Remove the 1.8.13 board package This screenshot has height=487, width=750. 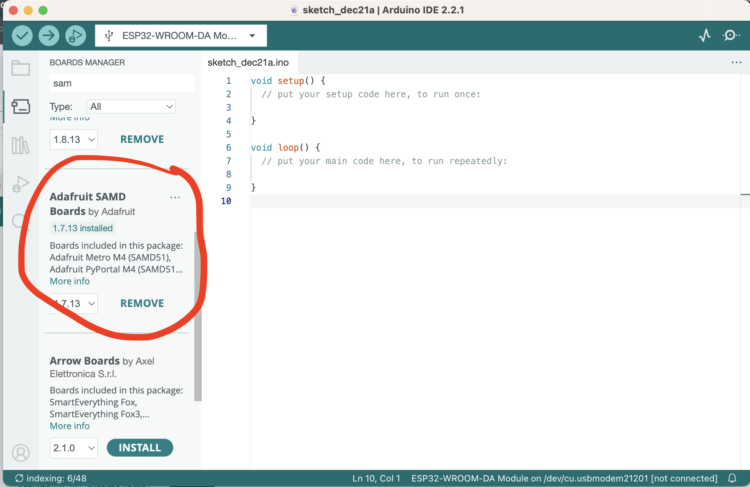pyautogui.click(x=142, y=139)
